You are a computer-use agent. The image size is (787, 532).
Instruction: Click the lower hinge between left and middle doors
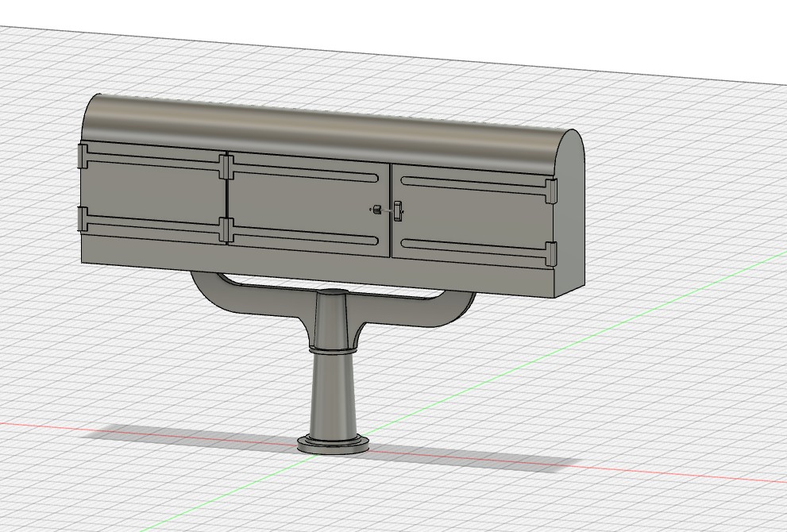[x=226, y=230]
